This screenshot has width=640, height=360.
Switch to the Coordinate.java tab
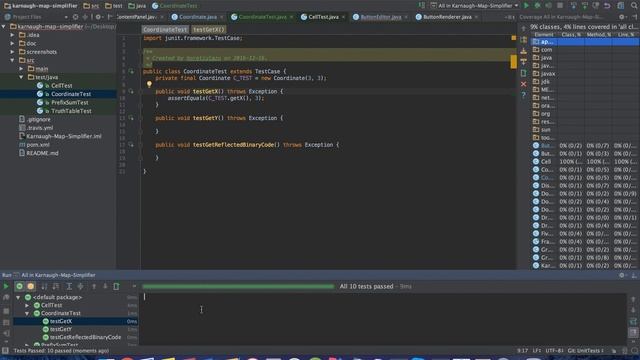click(x=198, y=17)
